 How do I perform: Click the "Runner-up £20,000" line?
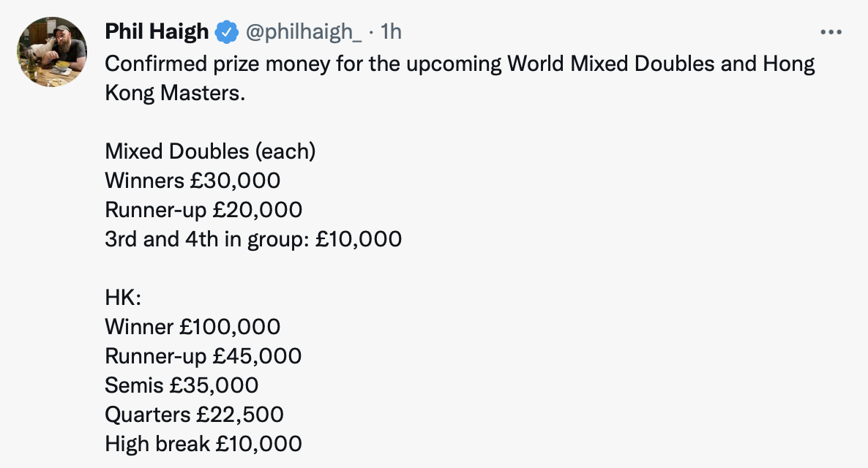[203, 210]
